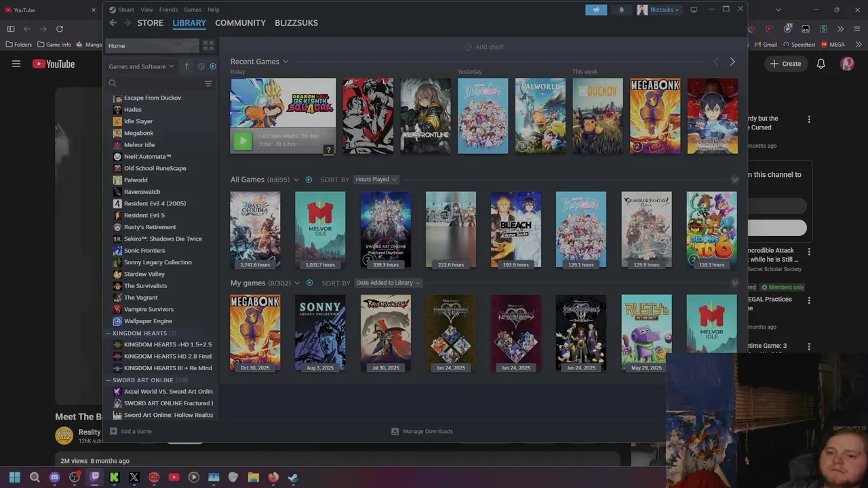Open Firefox from the taskbar
The image size is (868, 488).
click(x=273, y=477)
